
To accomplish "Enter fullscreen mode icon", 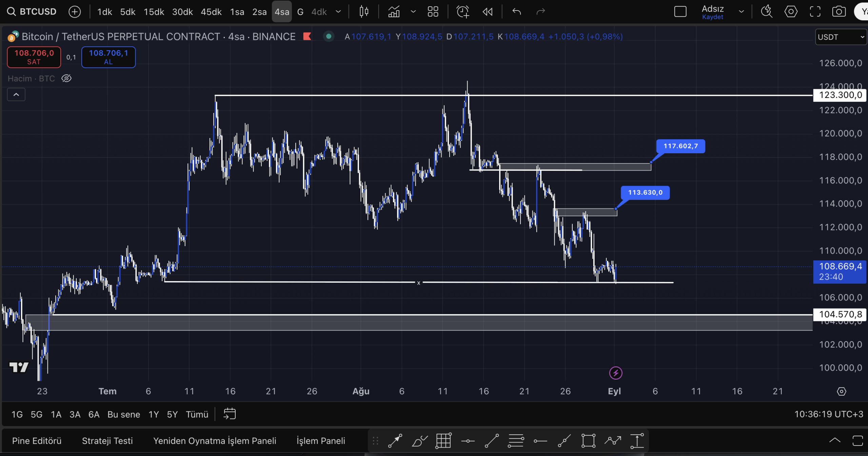I will coord(815,12).
